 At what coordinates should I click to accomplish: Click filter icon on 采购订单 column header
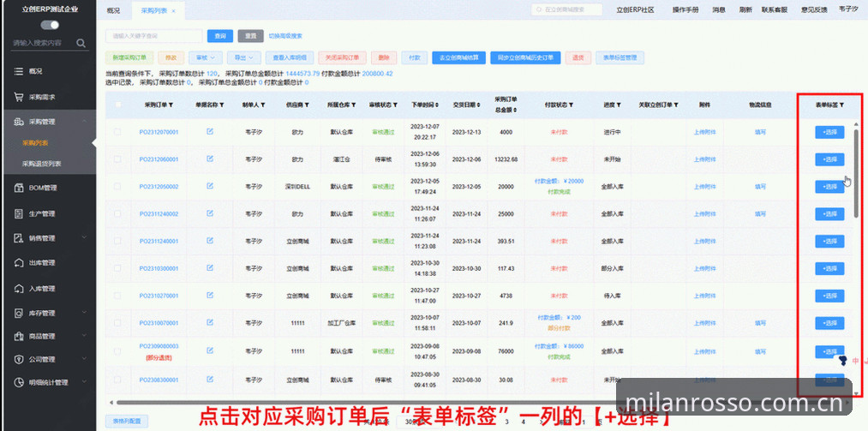point(171,105)
